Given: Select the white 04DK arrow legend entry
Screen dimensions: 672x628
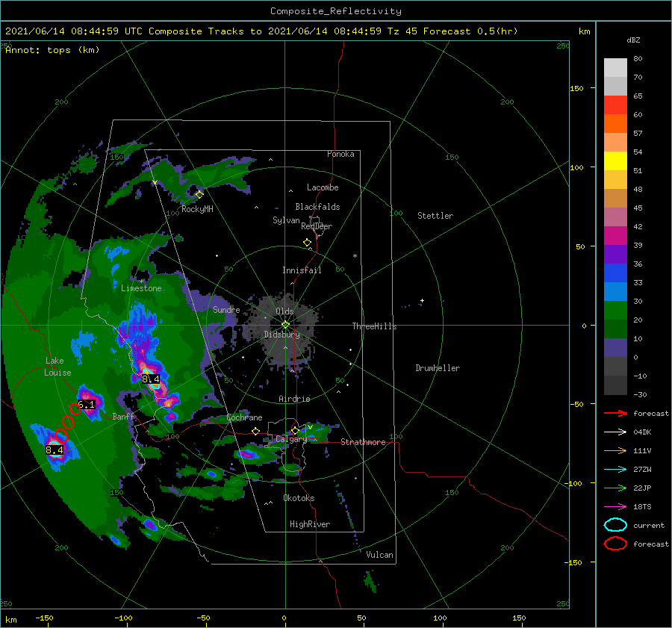Looking at the screenshot, I should [615, 432].
